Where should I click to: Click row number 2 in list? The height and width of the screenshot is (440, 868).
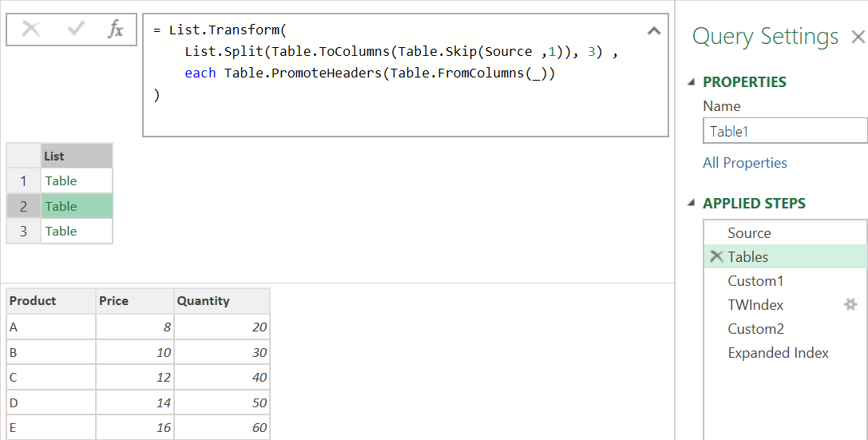click(23, 207)
